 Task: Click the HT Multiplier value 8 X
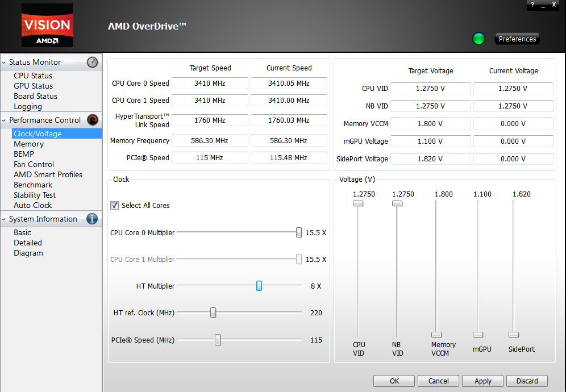(x=316, y=286)
